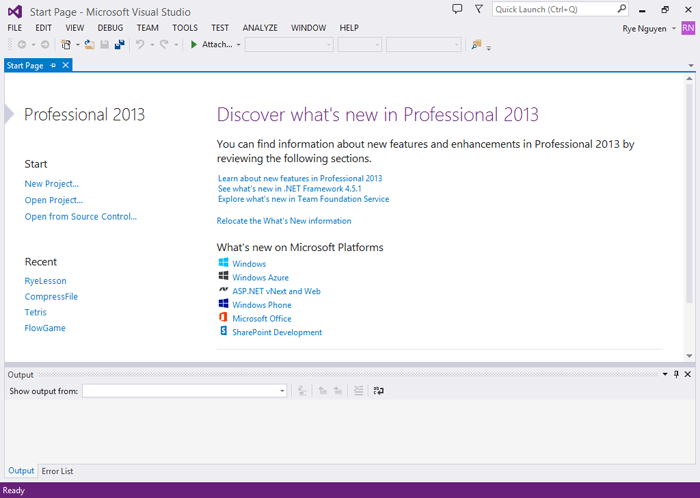
Task: Open the VIEW menu
Action: pyautogui.click(x=75, y=28)
